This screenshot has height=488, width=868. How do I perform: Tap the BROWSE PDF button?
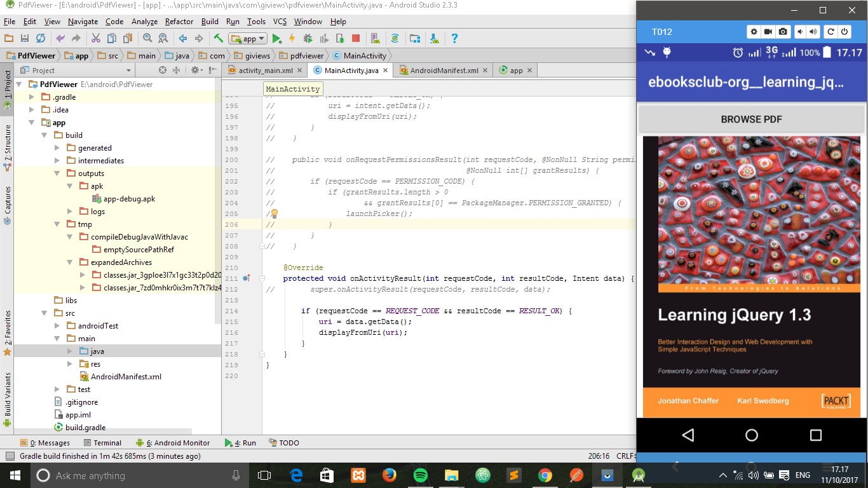tap(751, 119)
